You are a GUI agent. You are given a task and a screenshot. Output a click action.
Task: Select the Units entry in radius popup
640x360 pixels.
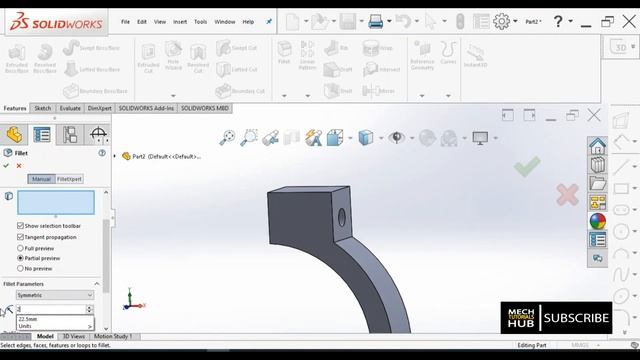55,326
